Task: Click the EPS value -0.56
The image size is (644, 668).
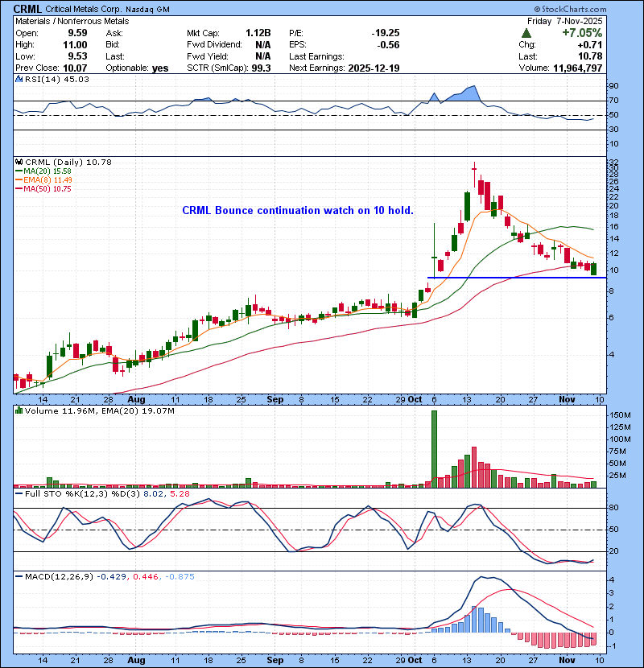Action: pyautogui.click(x=388, y=45)
